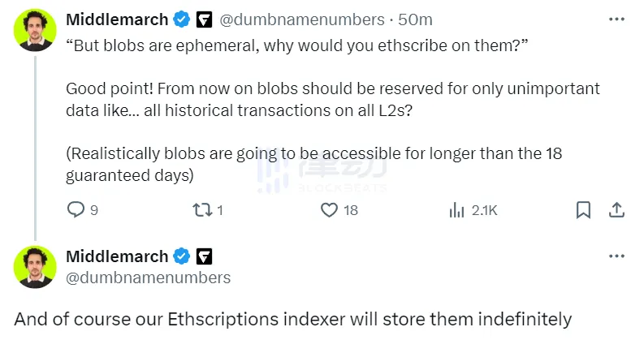644x340 pixels.
Task: Open more options for first tweet
Action: tap(616, 19)
